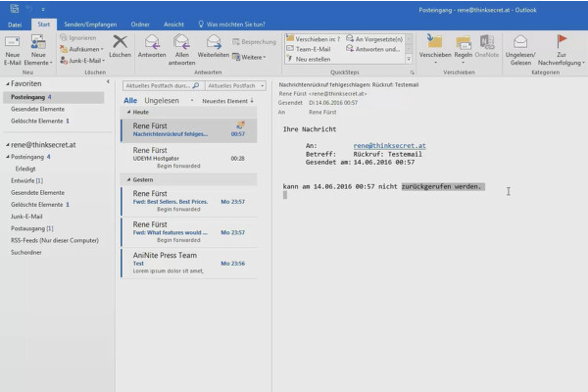Open the Junk-E-Mail folder in the tree
Viewport: 588px width, 392px height.
(26, 217)
